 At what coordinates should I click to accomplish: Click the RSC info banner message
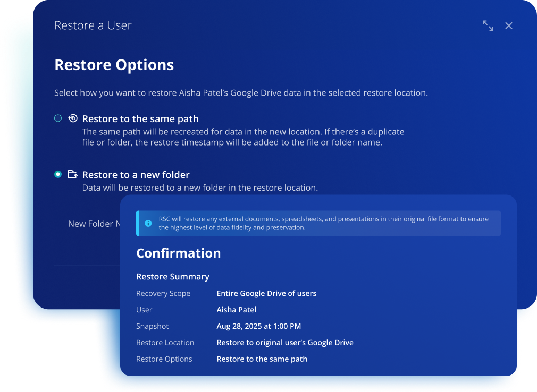click(x=323, y=223)
